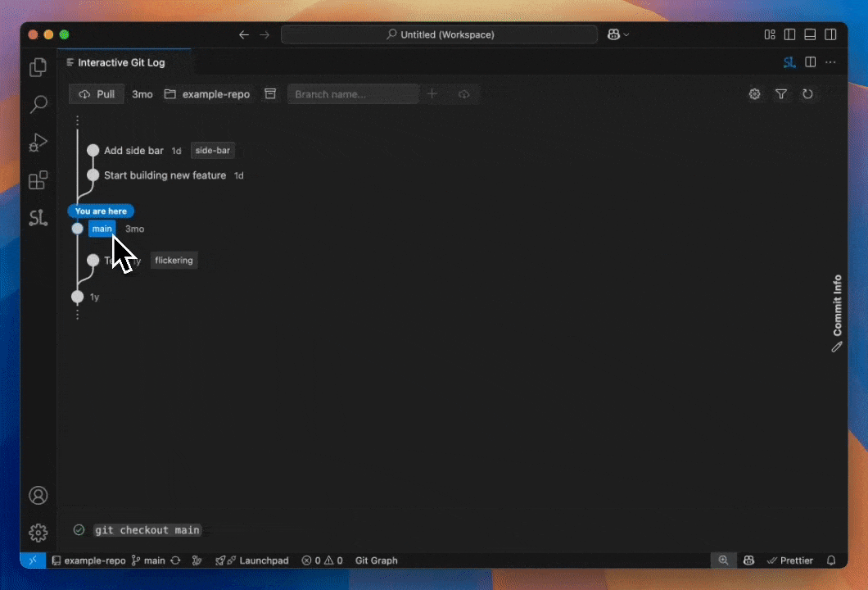Open Git Log settings gear
This screenshot has height=590, width=868.
tap(754, 94)
